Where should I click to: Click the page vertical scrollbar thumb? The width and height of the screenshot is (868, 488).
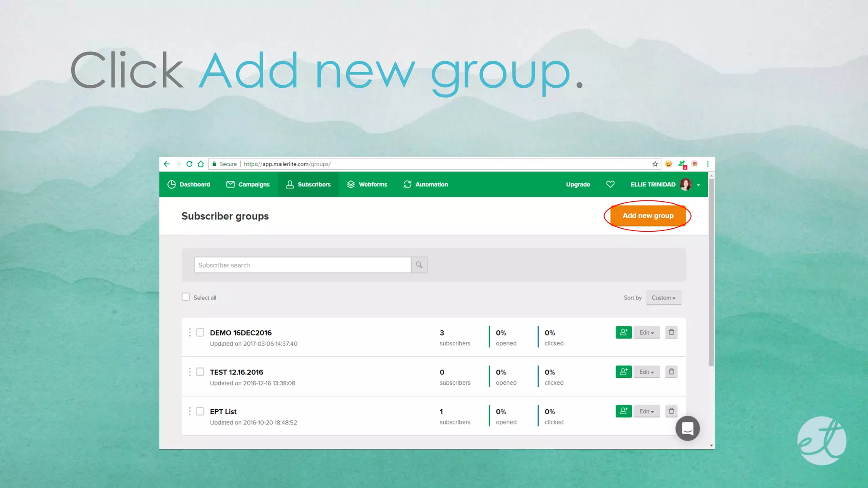pos(712,272)
